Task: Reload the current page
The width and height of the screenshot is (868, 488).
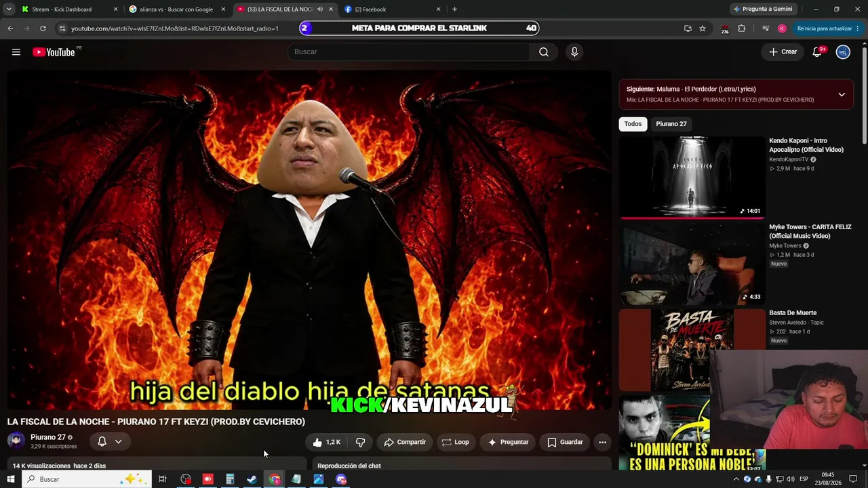Action: [x=43, y=28]
